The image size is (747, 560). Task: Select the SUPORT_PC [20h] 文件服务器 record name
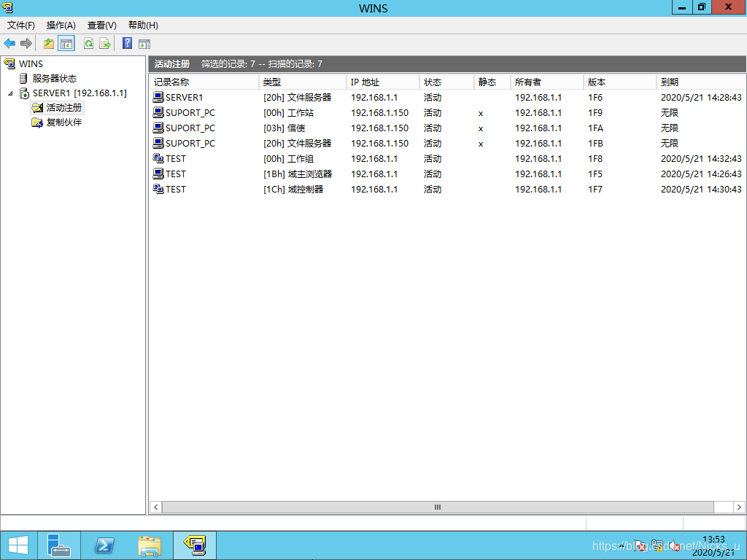pos(190,143)
